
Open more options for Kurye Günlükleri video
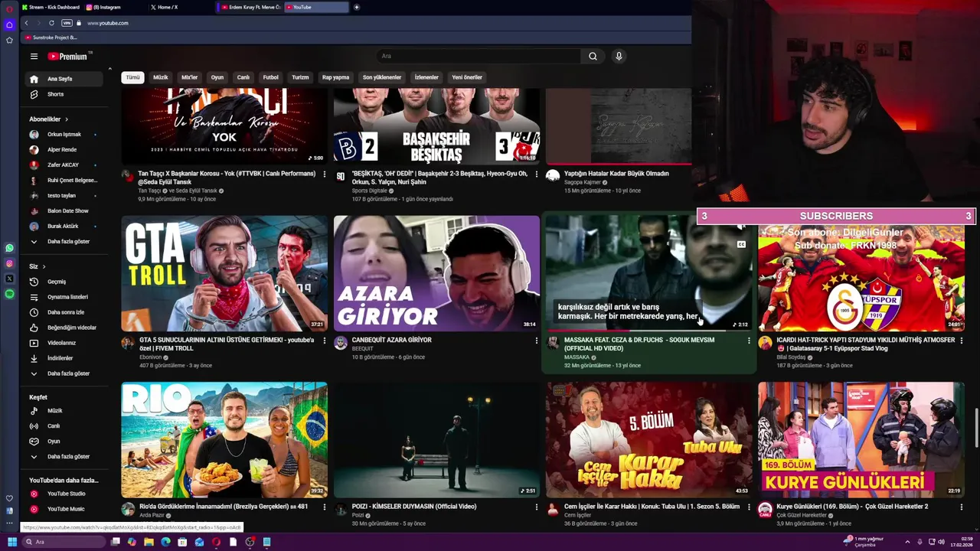tap(961, 507)
